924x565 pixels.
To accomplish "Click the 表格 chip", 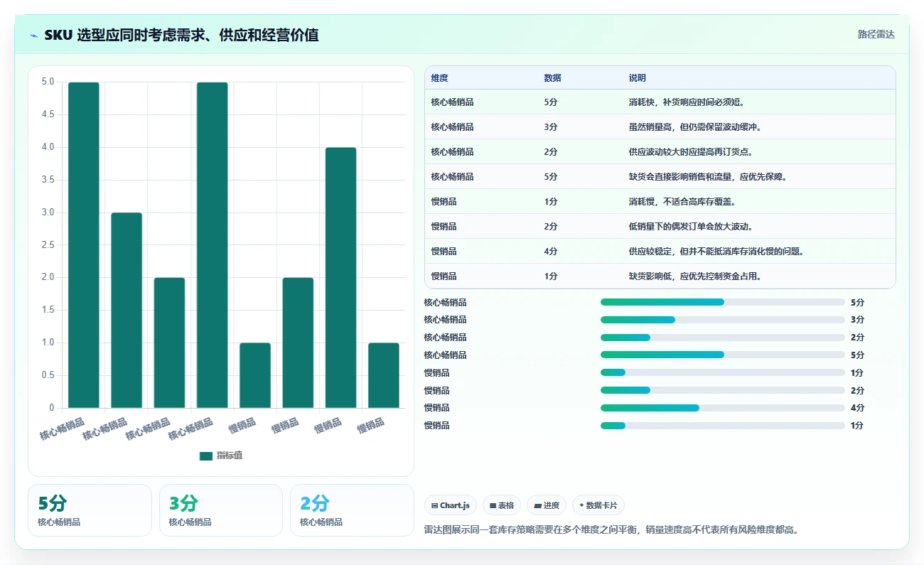I will pos(502,505).
